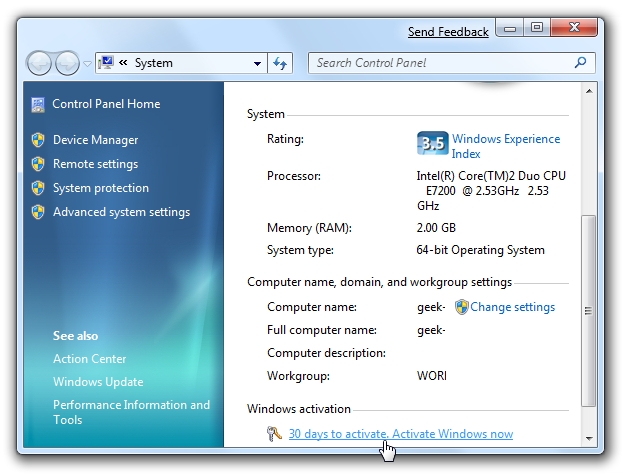This screenshot has height=476, width=623.
Task: Click the Back navigation arrow button
Action: [39, 63]
